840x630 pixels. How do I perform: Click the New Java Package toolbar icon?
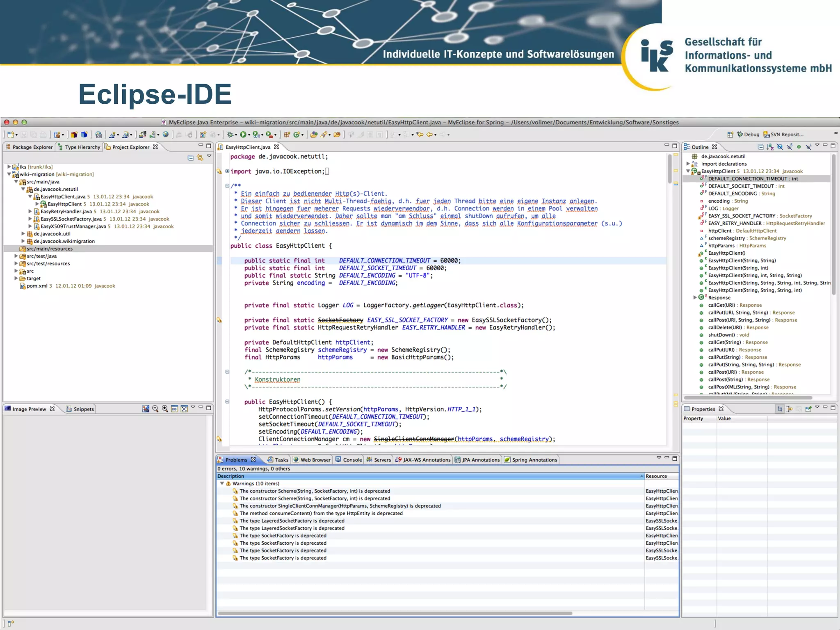[x=287, y=135]
